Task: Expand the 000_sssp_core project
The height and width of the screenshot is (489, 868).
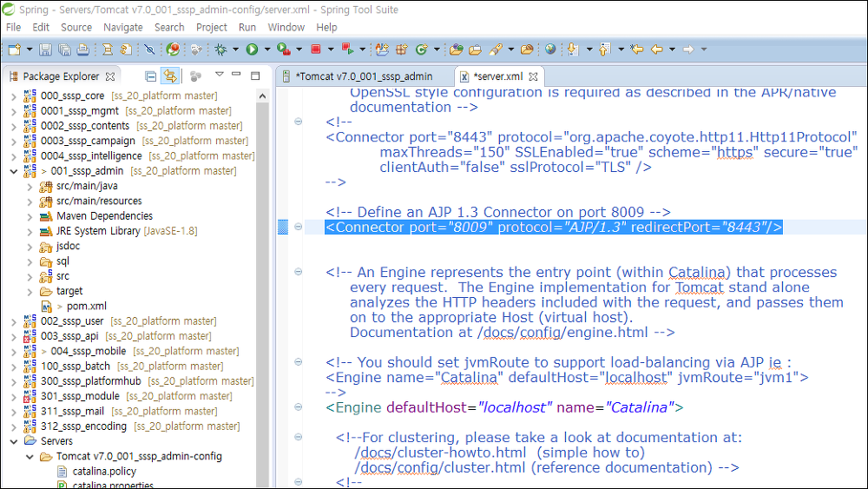Action: click(14, 96)
